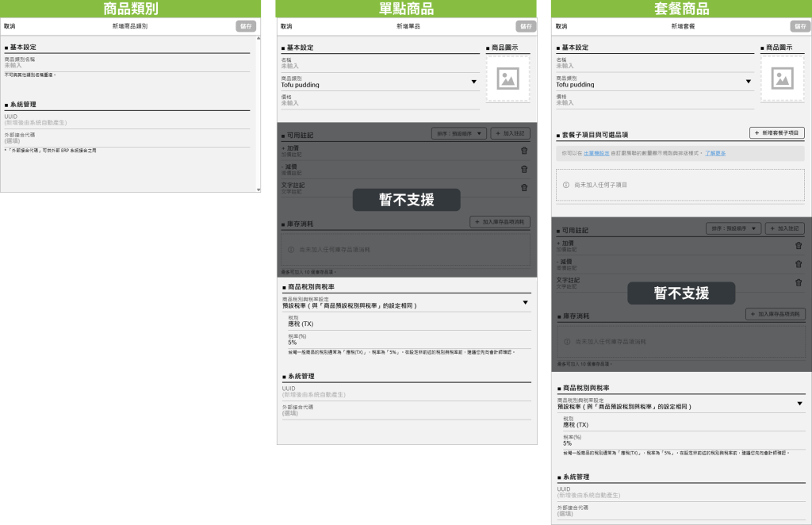
Task: Delete the 加價 note in 單點商品 panel
Action: coord(524,150)
